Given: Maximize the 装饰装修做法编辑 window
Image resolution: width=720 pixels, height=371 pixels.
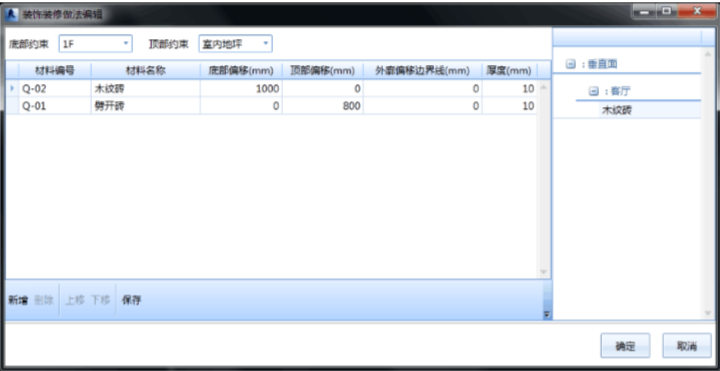Looking at the screenshot, I should click(x=666, y=11).
